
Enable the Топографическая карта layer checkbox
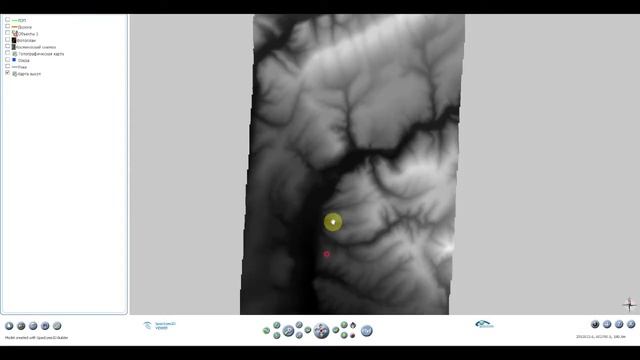point(7,53)
